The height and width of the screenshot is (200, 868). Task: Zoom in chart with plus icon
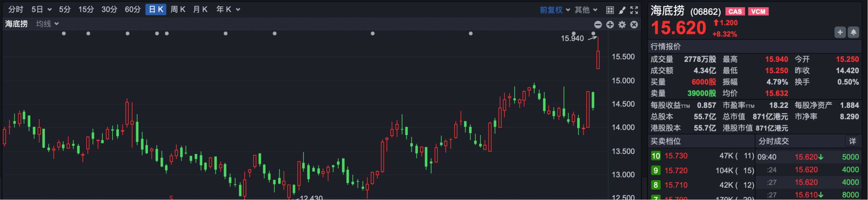pyautogui.click(x=610, y=24)
